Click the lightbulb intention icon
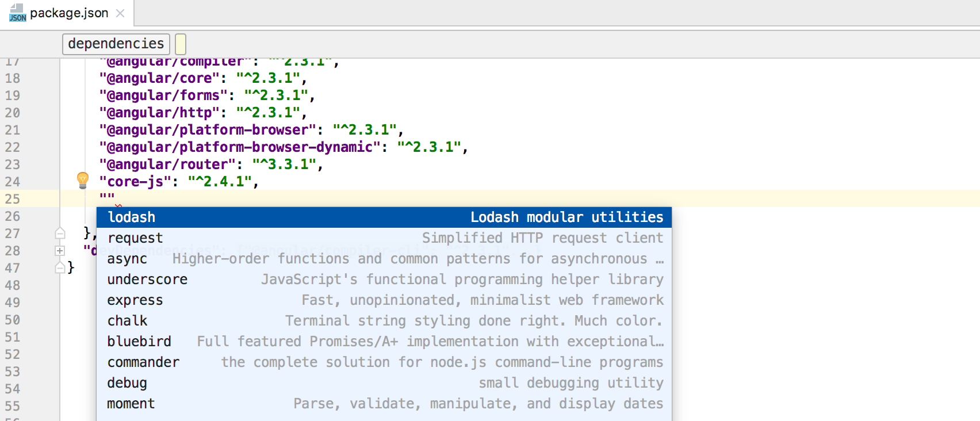Screen dimensions: 980x421 tap(83, 181)
